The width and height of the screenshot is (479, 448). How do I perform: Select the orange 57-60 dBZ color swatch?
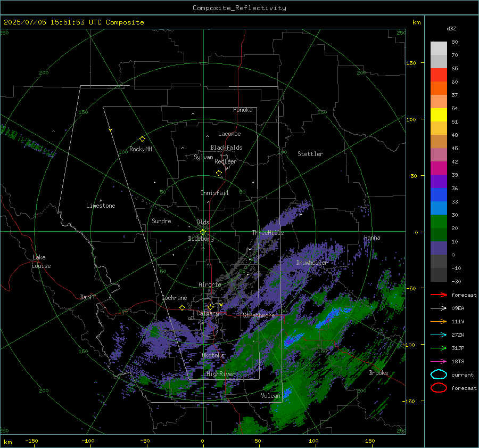[439, 88]
